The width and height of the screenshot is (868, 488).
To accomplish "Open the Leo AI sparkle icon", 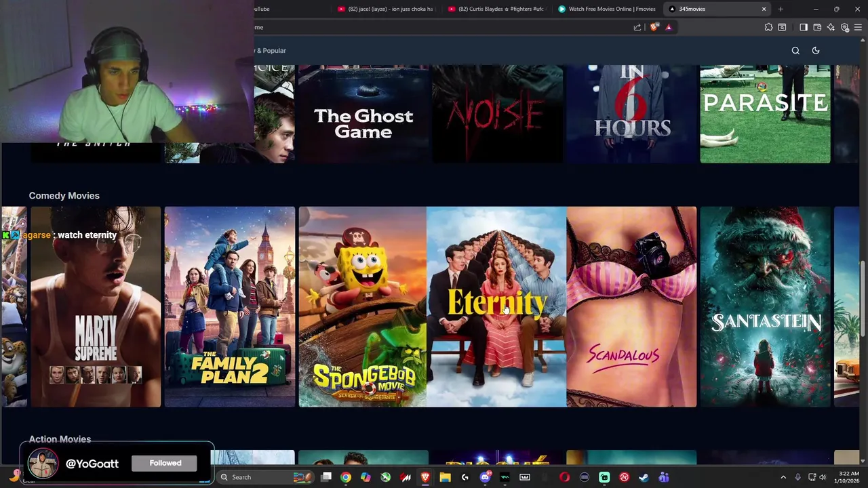I will coord(831,27).
